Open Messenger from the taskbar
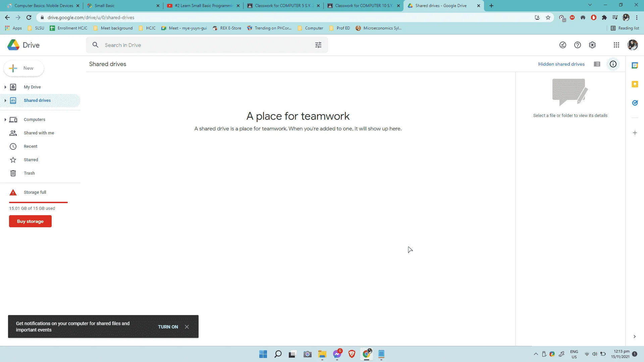This screenshot has height=362, width=644. tap(337, 354)
